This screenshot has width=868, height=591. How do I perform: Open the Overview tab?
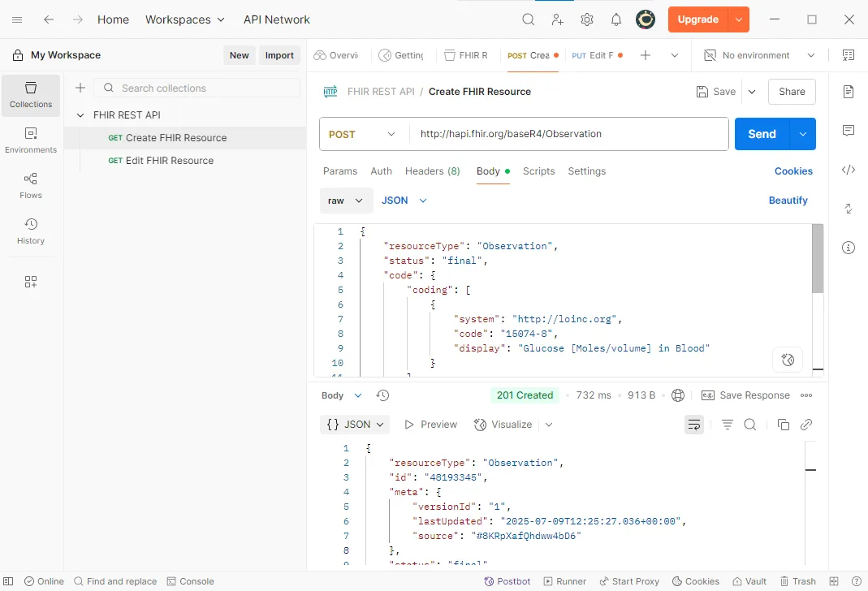[x=337, y=55]
